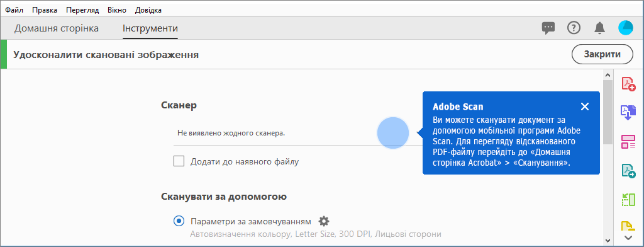
Task: Click the Adobe Scan tooltip title
Action: pos(458,106)
